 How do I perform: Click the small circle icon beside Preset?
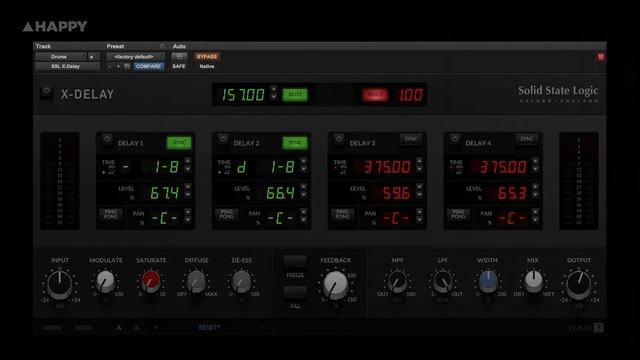click(x=162, y=46)
